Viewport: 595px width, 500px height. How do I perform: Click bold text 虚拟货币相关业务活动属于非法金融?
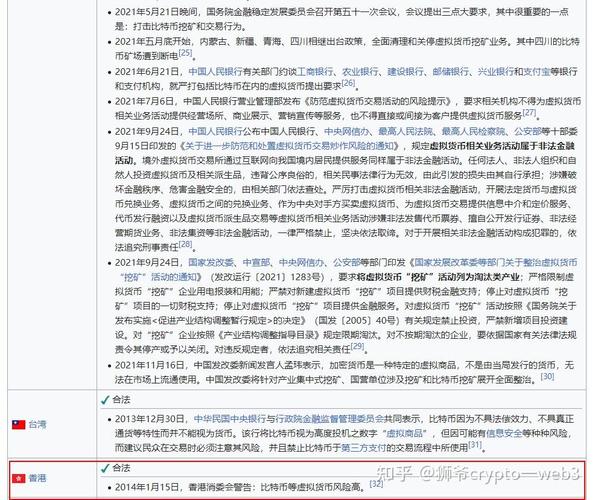[502, 146]
